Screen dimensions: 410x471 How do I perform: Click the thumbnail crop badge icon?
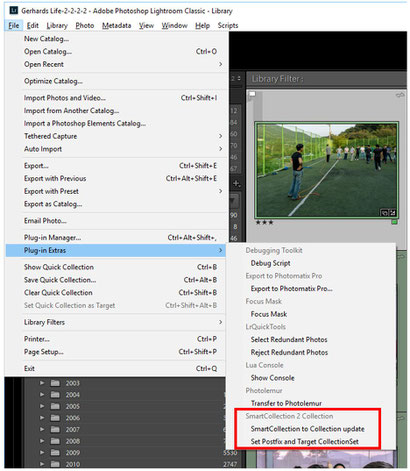(x=385, y=213)
